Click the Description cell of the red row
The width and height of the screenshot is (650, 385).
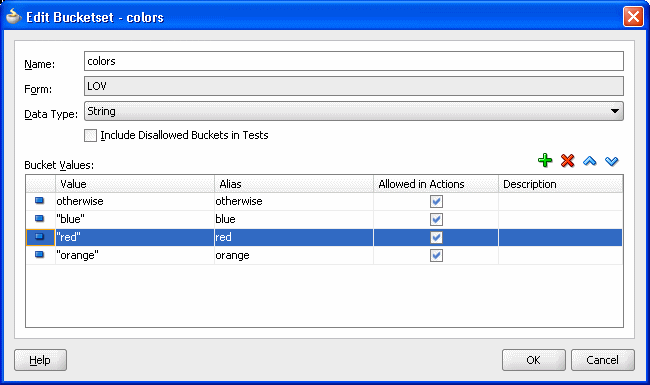560,237
